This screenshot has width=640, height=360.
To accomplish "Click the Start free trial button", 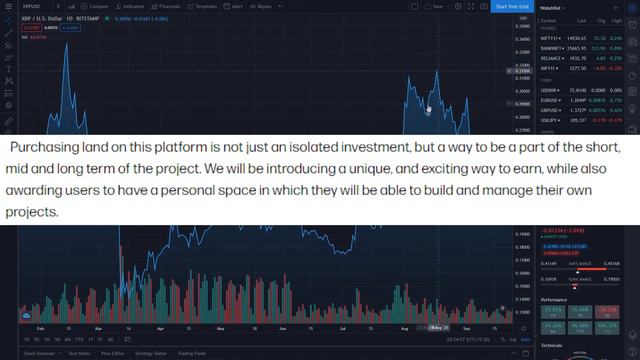I will pos(512,7).
